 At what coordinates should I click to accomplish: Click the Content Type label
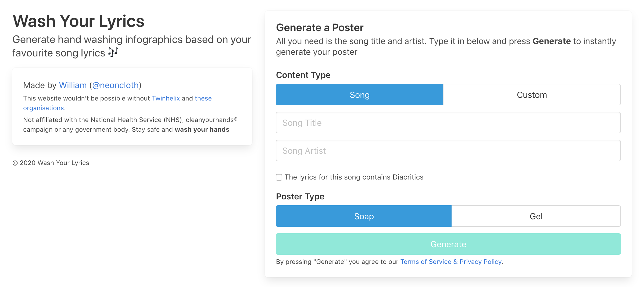point(303,75)
